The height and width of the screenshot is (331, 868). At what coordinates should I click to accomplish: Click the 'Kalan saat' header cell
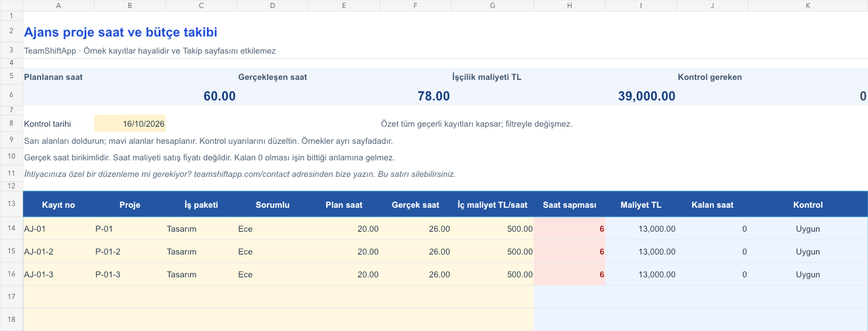point(712,205)
